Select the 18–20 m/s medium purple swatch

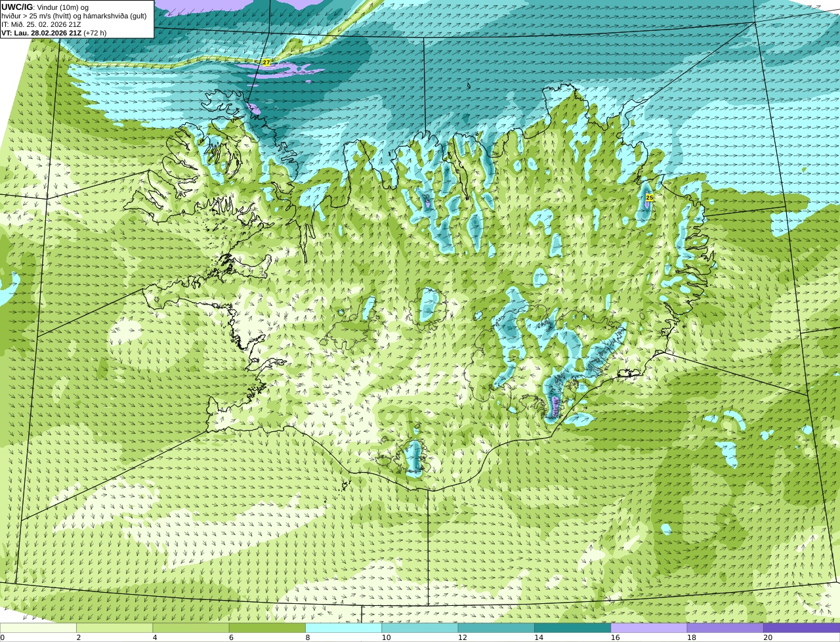[725, 628]
